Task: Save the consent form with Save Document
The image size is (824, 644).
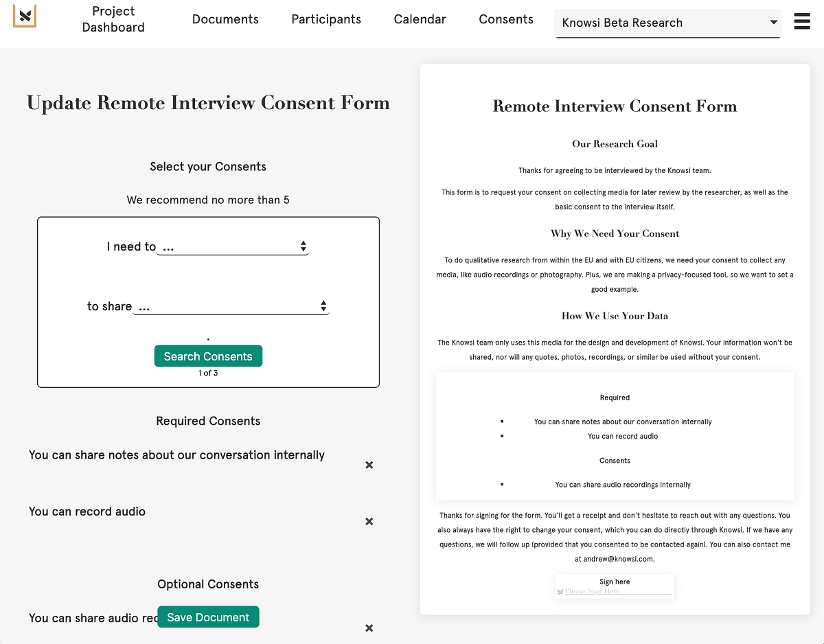Action: click(208, 617)
